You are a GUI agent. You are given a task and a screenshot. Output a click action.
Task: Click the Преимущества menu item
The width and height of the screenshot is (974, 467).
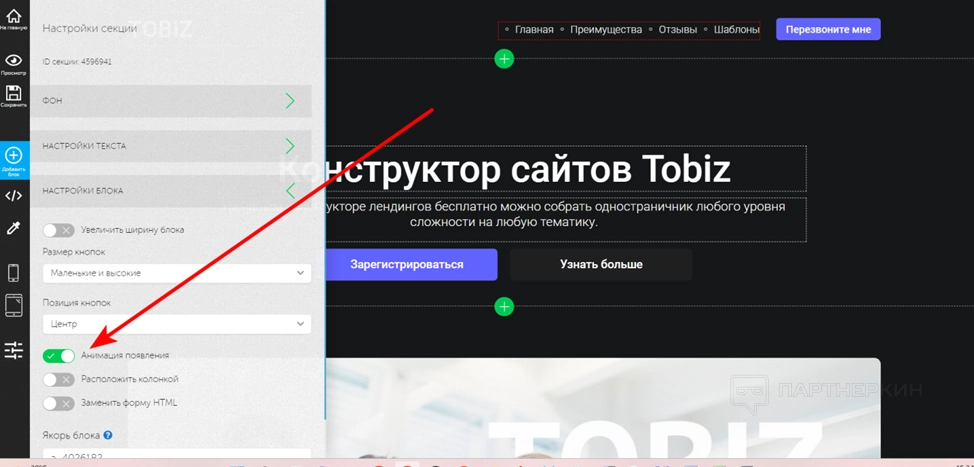point(606,29)
